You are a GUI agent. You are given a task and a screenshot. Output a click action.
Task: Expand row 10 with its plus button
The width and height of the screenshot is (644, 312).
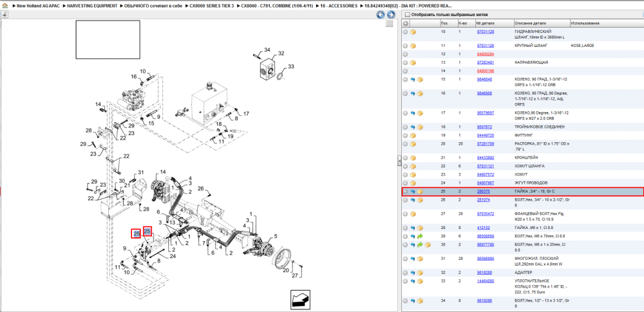[405, 32]
